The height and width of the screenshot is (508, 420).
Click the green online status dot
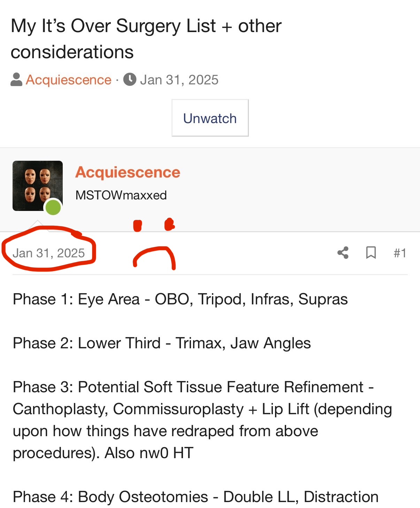53,207
